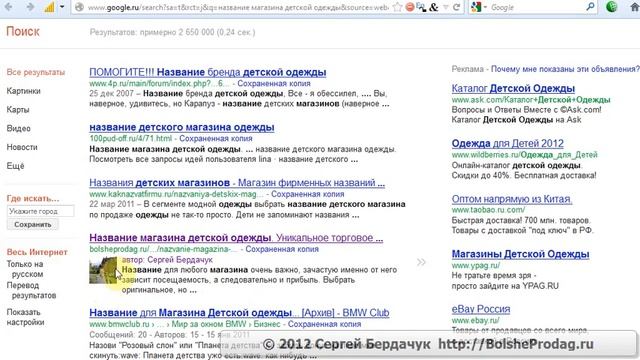
Task: Open the address bar history dropdown arrow
Action: (x=446, y=7)
